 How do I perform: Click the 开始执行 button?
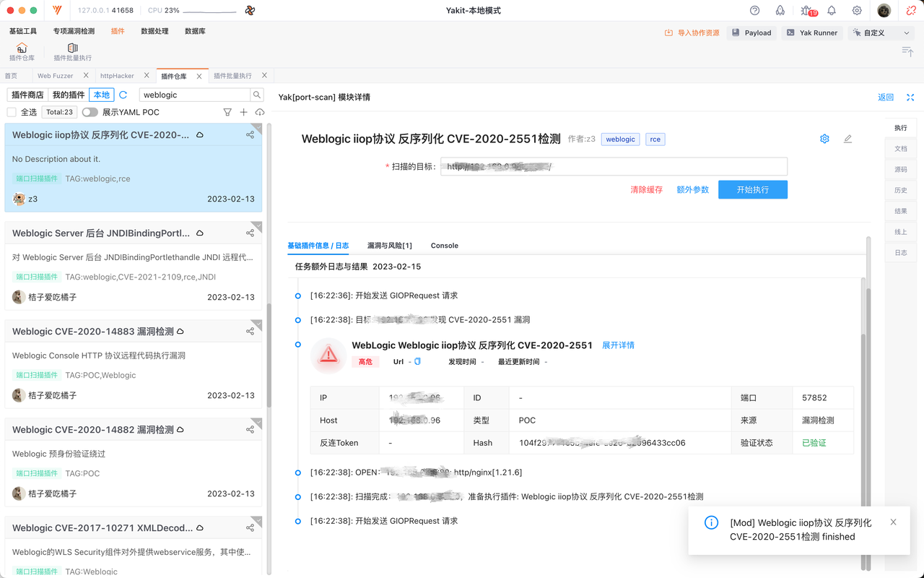tap(753, 189)
